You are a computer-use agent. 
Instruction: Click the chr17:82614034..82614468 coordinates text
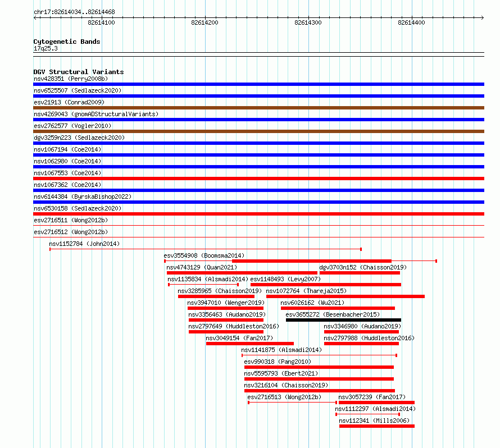74,12
